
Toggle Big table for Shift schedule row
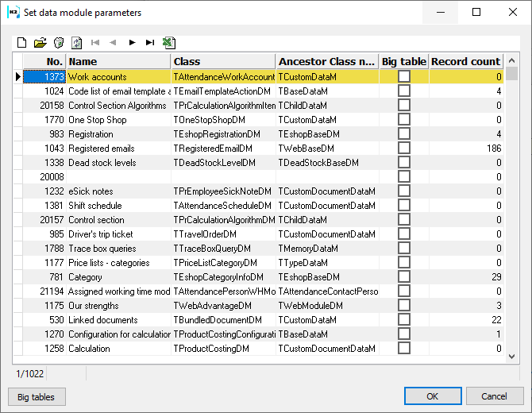[403, 206]
